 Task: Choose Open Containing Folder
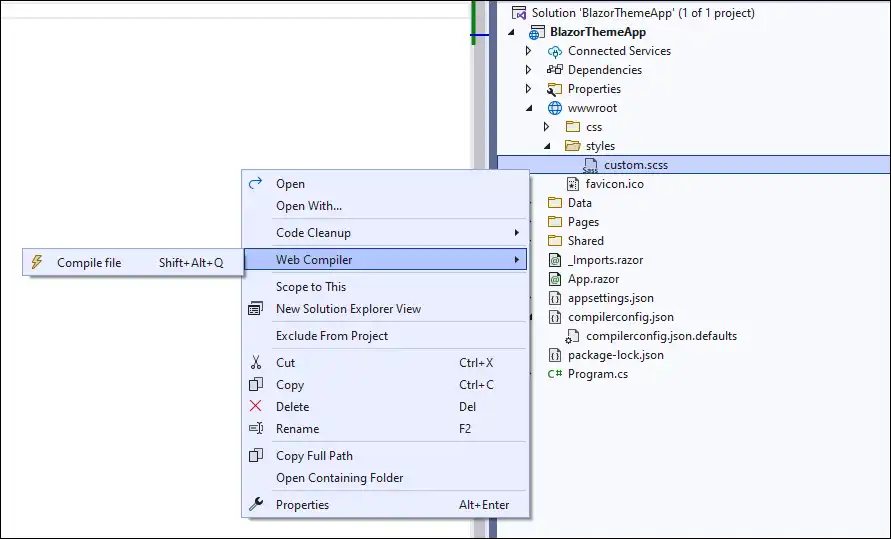coord(386,478)
